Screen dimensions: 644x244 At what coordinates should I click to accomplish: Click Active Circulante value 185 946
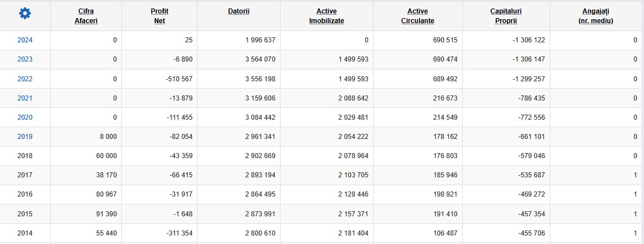444,175
